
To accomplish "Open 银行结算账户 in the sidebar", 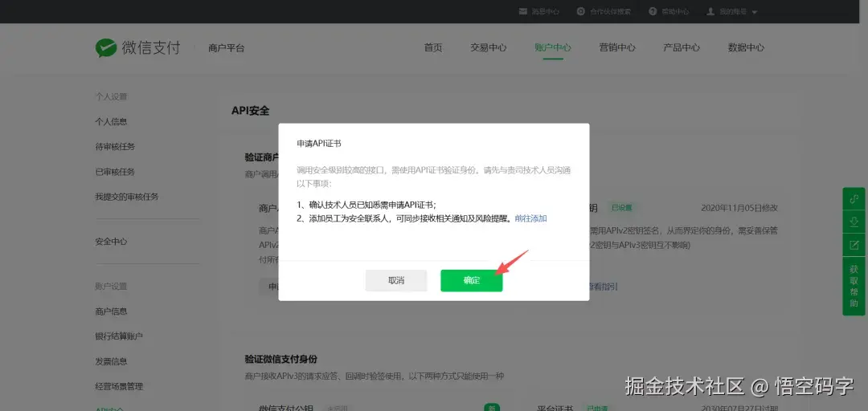I will [119, 336].
